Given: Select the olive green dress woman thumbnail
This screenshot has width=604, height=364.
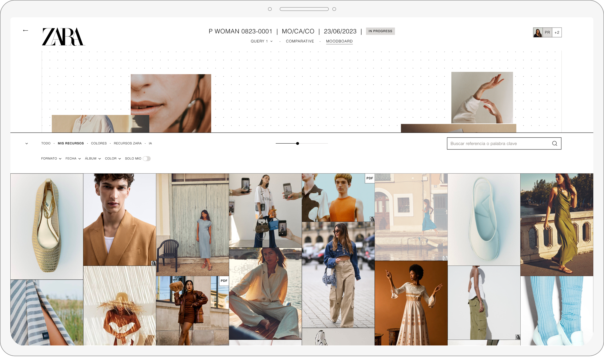Looking at the screenshot, I should (557, 225).
